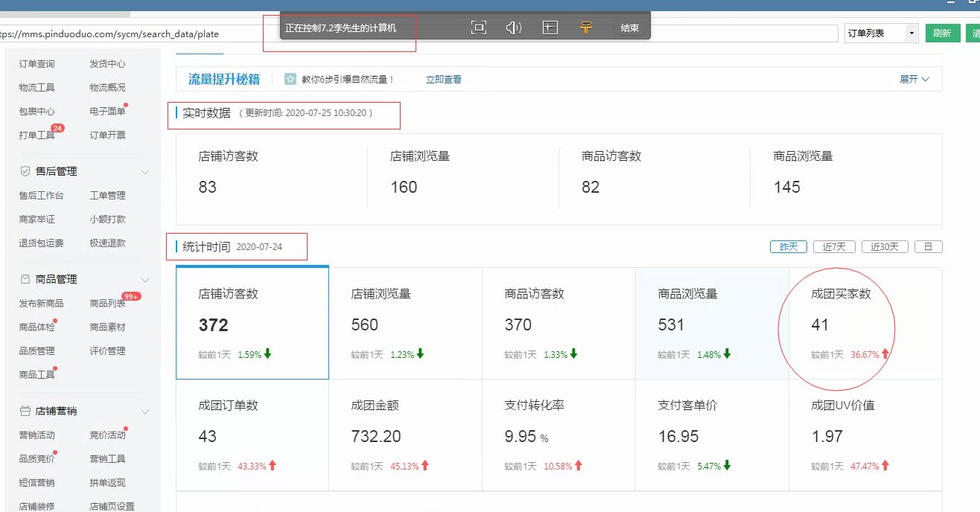Image resolution: width=980 pixels, height=512 pixels.
Task: Open 商家举证 in sidebar
Action: [x=36, y=220]
